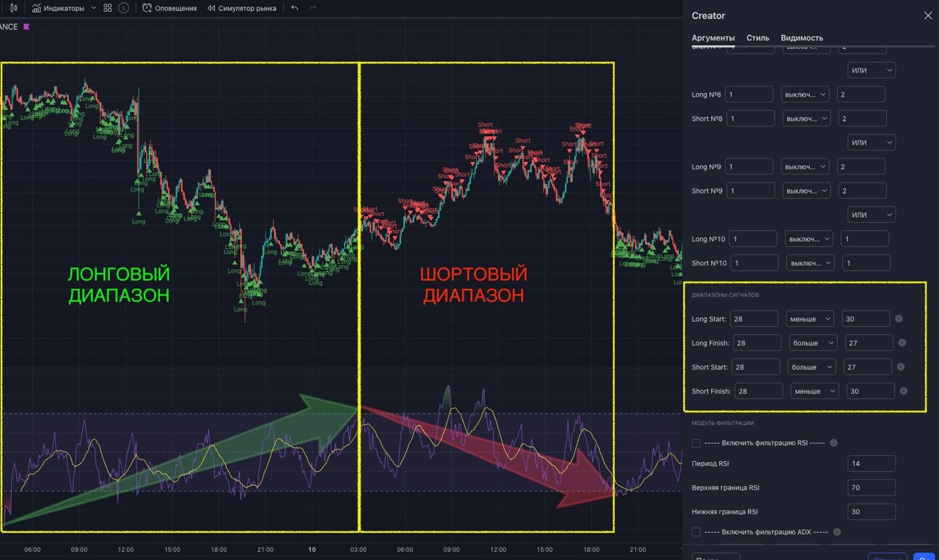The image size is (939, 560).
Task: Show info tooltip for Short Start
Action: click(x=902, y=367)
